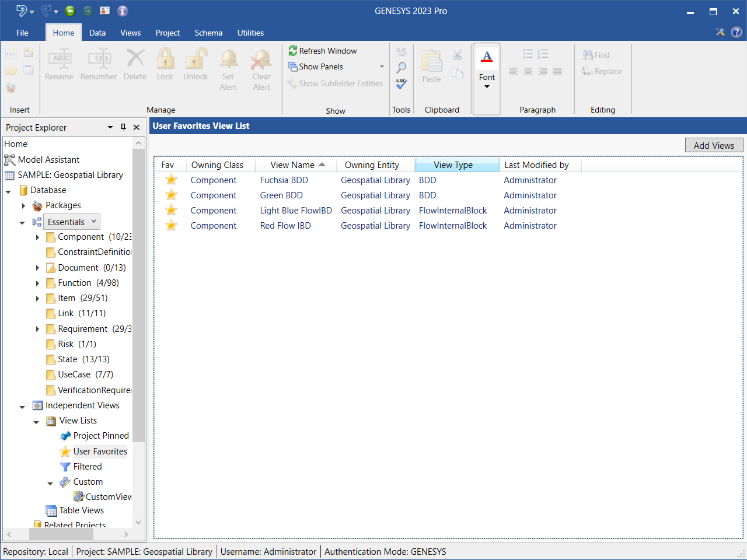Toggle favorite star for Green BDD

click(x=171, y=195)
